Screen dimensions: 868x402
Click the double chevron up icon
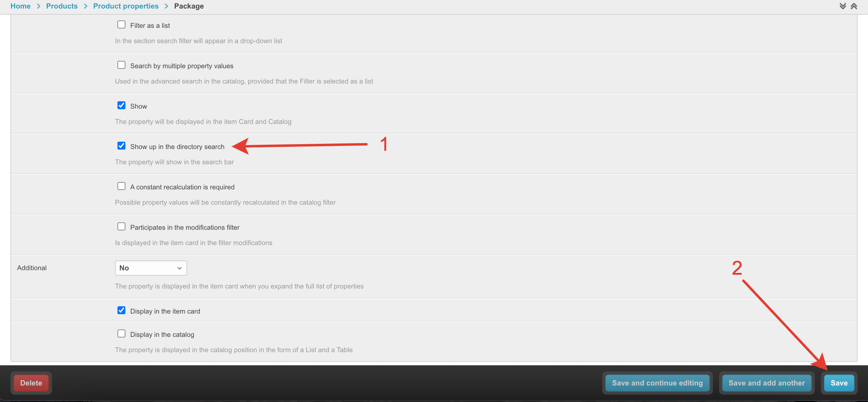click(x=854, y=6)
